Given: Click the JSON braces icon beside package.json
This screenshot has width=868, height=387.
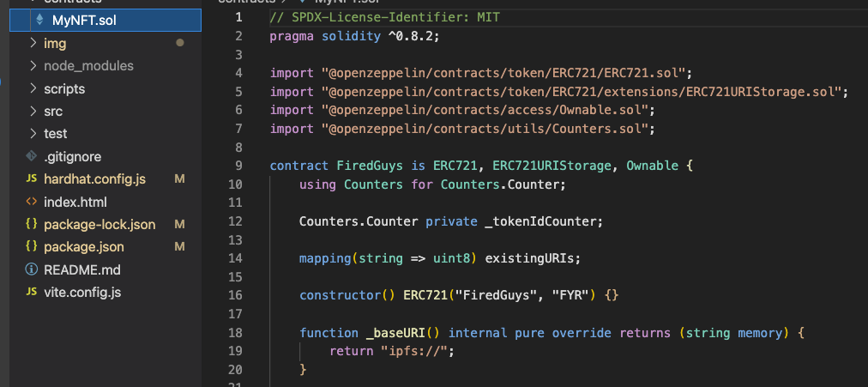Looking at the screenshot, I should 32,246.
